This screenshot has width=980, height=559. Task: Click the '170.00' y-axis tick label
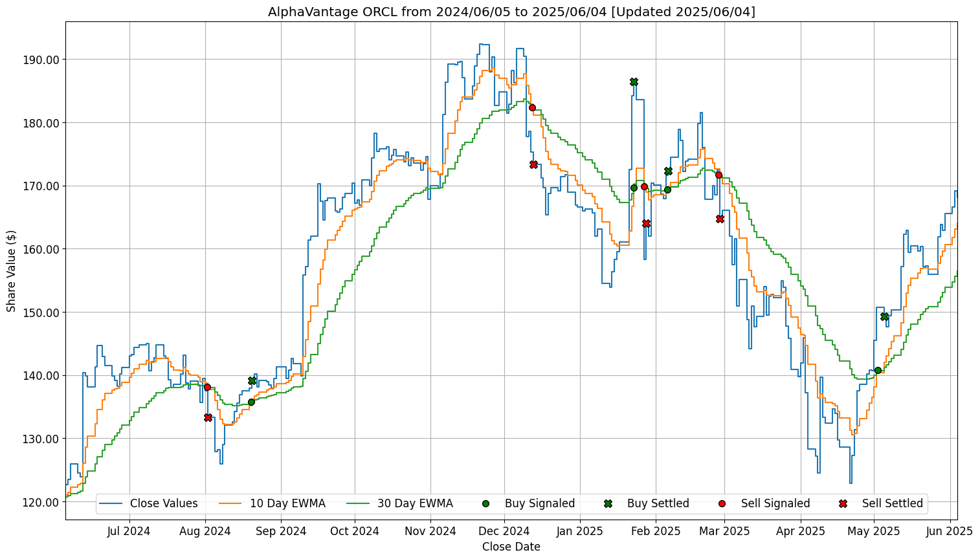pos(41,186)
